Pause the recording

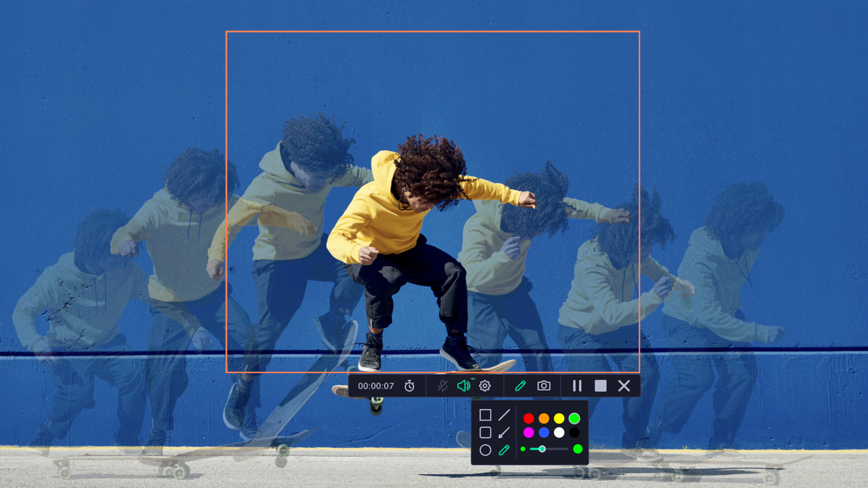pos(577,386)
